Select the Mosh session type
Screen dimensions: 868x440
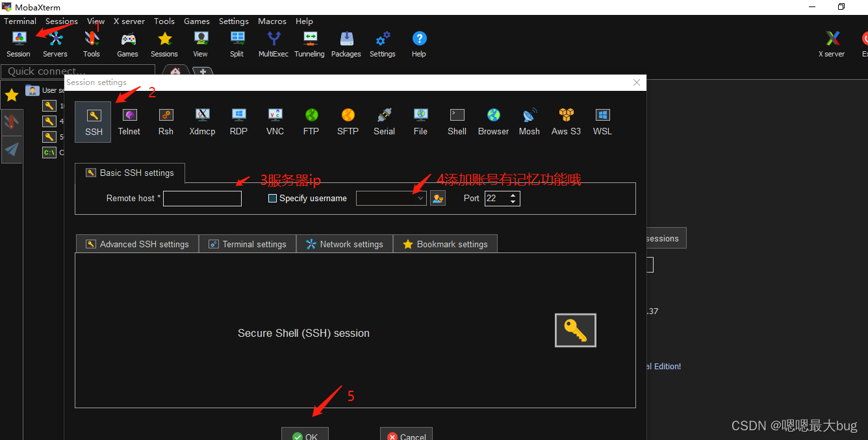[530, 122]
